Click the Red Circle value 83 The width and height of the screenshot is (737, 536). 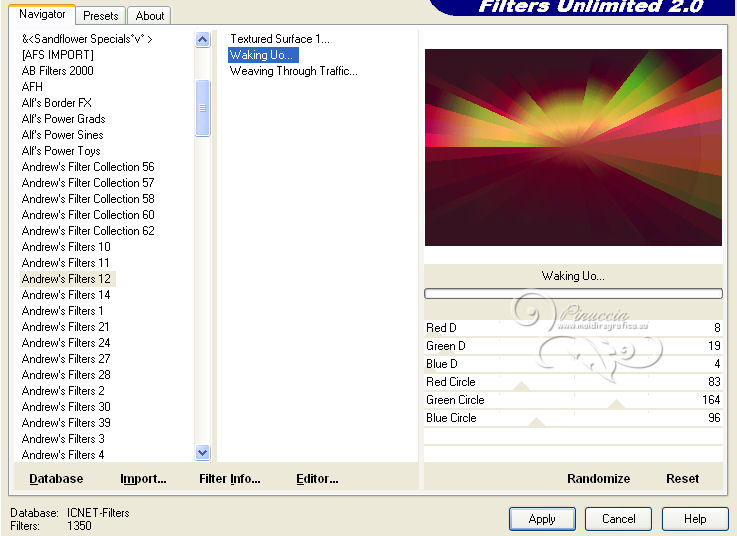coord(714,381)
